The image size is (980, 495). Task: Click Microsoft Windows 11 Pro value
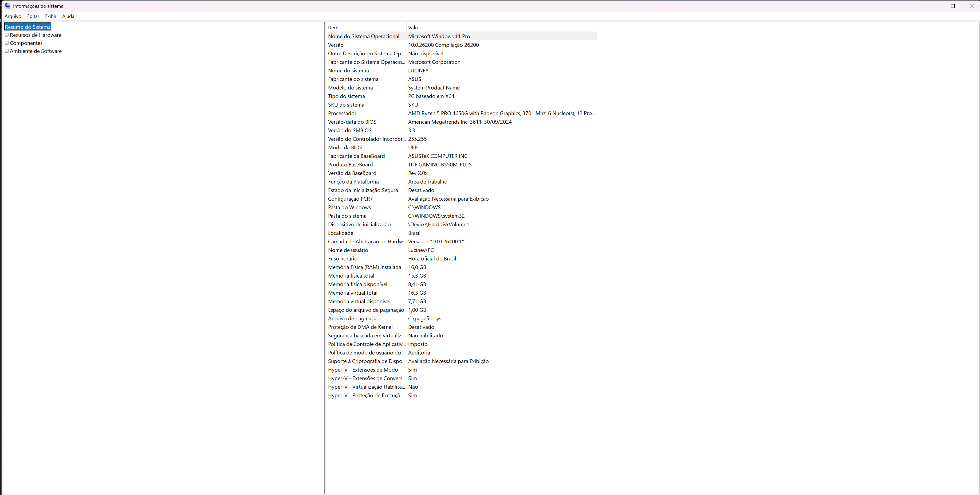439,36
